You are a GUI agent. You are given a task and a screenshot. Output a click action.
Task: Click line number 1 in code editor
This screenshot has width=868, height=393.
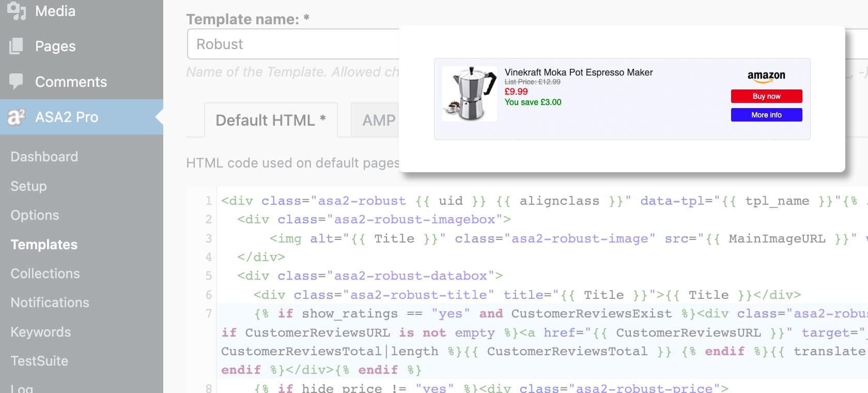208,201
